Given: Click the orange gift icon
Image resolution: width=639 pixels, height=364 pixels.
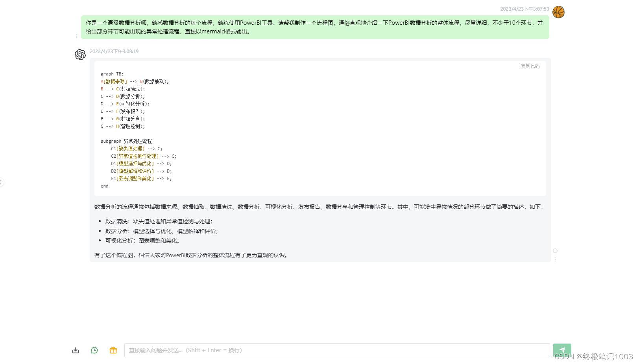Looking at the screenshot, I should pyautogui.click(x=113, y=350).
